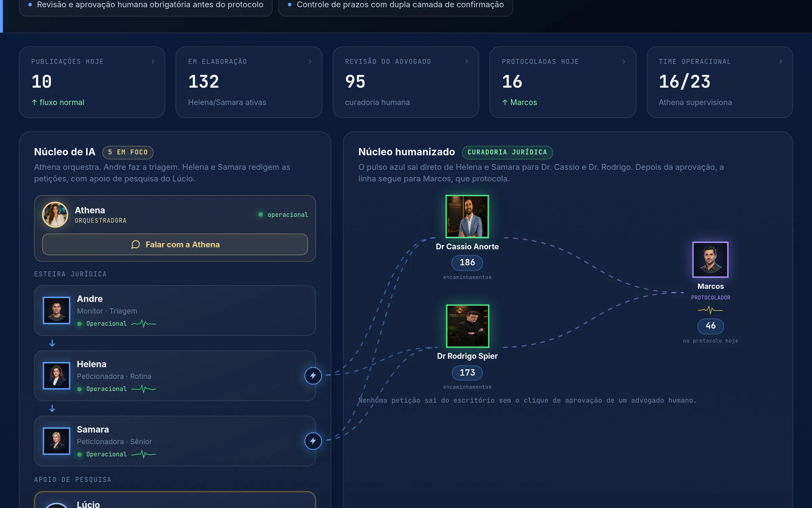Click Marcos protocolador portrait
The height and width of the screenshot is (508, 812).
point(710,260)
